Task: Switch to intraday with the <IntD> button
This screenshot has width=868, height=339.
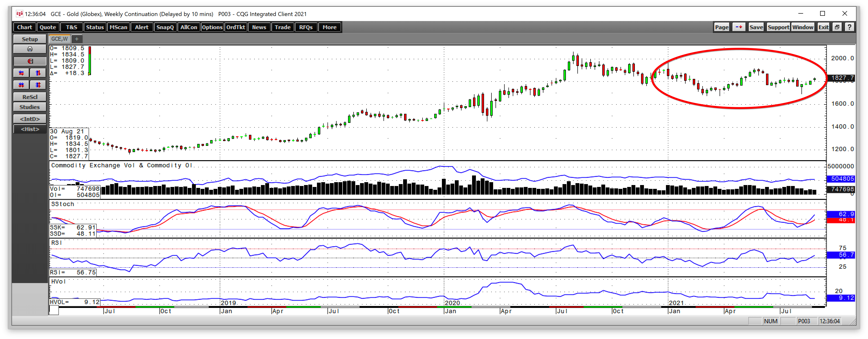Action: click(30, 119)
